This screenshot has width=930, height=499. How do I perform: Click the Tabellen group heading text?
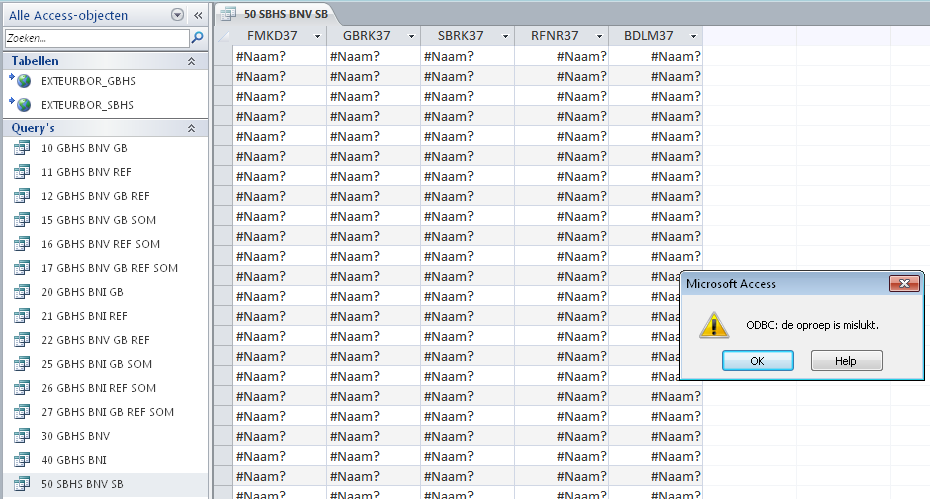tap(35, 61)
